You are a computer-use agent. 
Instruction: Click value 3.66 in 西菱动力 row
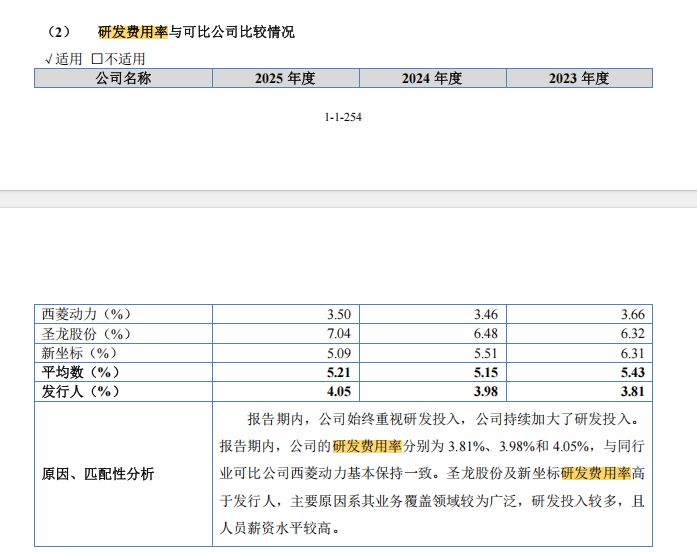tap(633, 314)
